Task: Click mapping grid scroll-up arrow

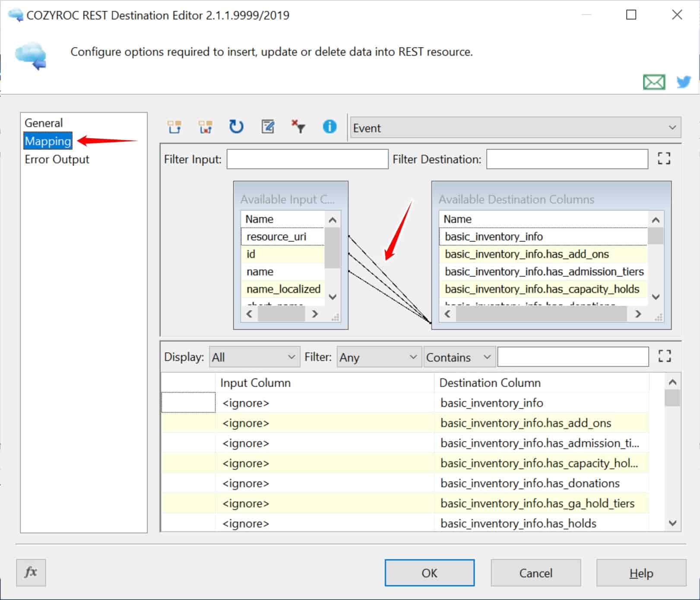Action: point(672,382)
